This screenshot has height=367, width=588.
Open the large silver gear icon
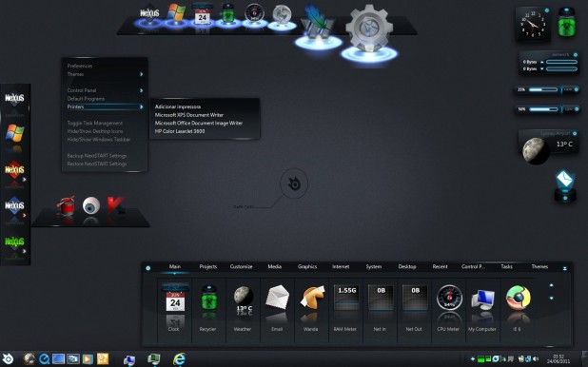tap(369, 29)
